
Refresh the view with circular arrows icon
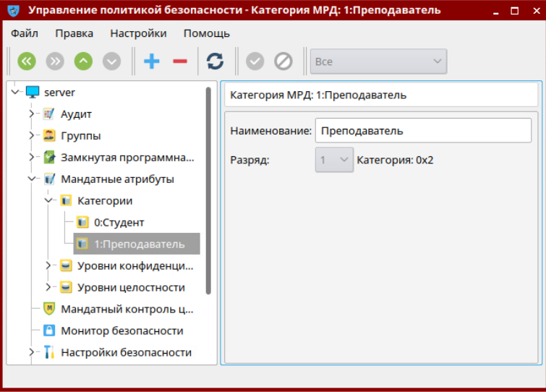tap(216, 61)
